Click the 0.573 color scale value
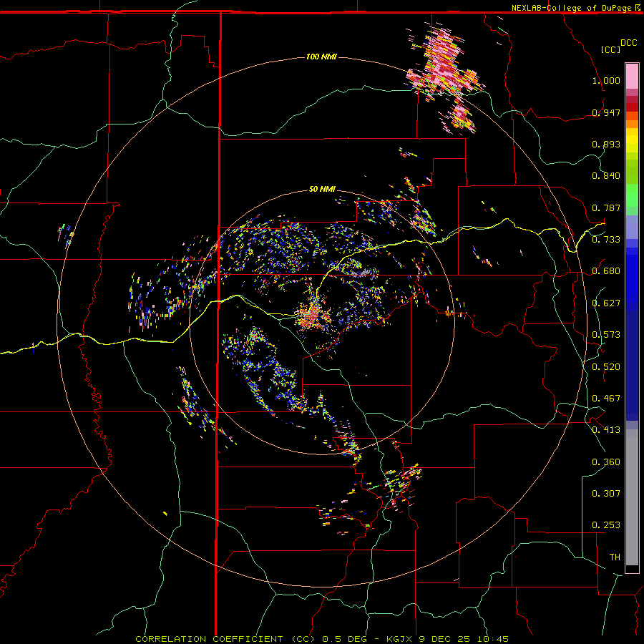This screenshot has height=644, width=644. point(606,335)
